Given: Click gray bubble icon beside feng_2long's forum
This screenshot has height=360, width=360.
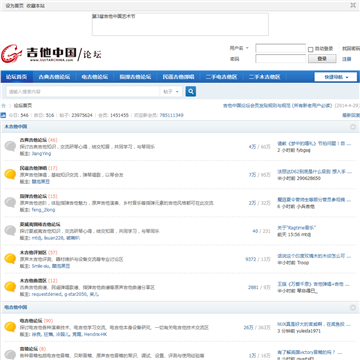Looking at the screenshot, I should pyautogui.click(x=10, y=202).
